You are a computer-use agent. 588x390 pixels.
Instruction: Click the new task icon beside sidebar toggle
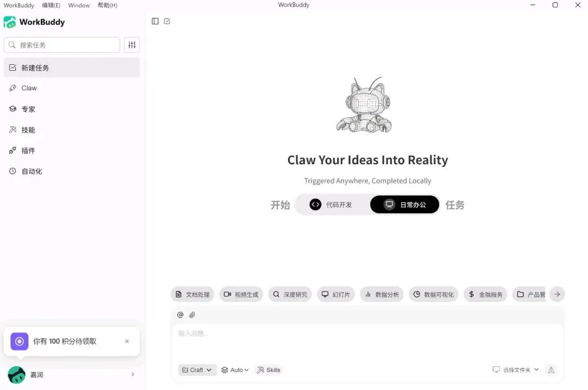pos(167,21)
